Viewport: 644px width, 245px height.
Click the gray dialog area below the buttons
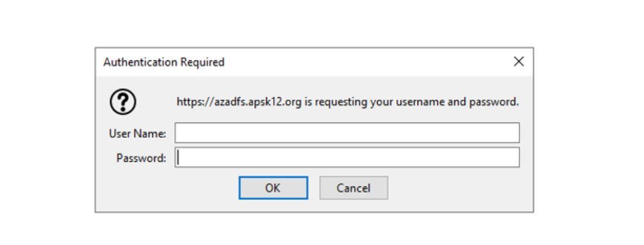[314, 206]
